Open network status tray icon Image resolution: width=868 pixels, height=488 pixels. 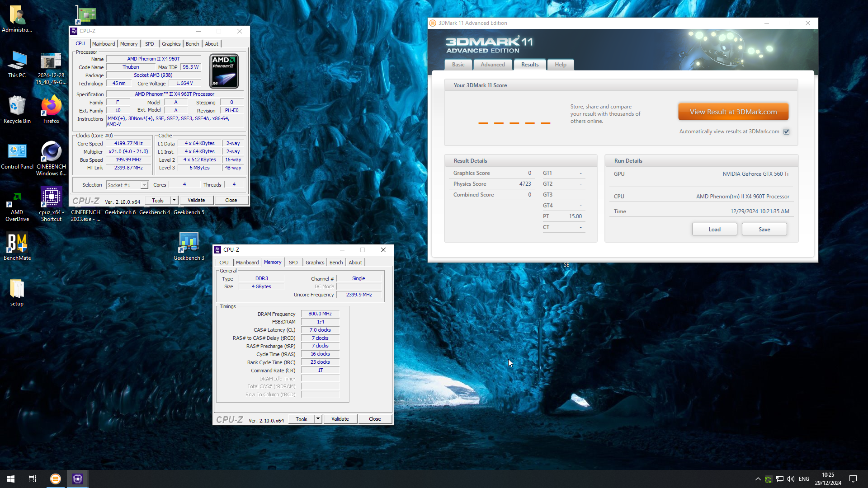[x=780, y=479]
